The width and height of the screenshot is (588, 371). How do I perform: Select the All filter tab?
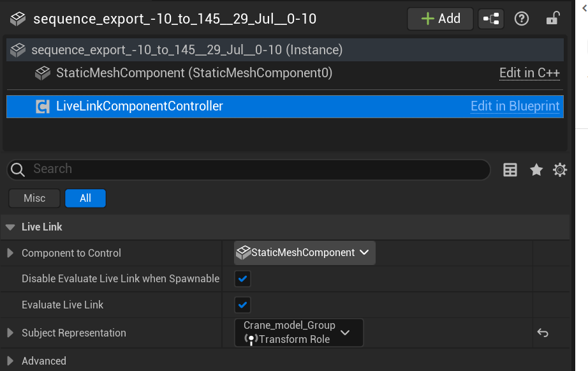coord(85,198)
